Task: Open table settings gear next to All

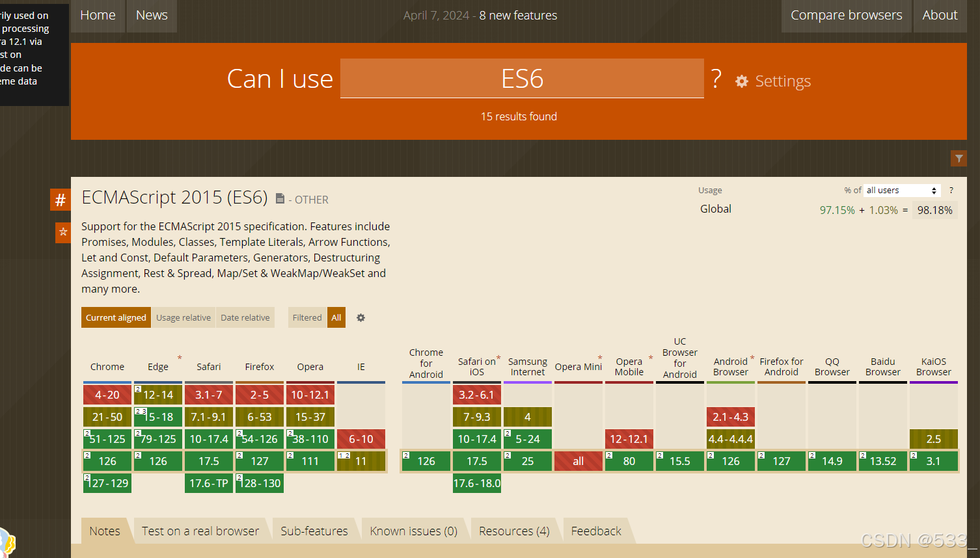Action: point(361,318)
